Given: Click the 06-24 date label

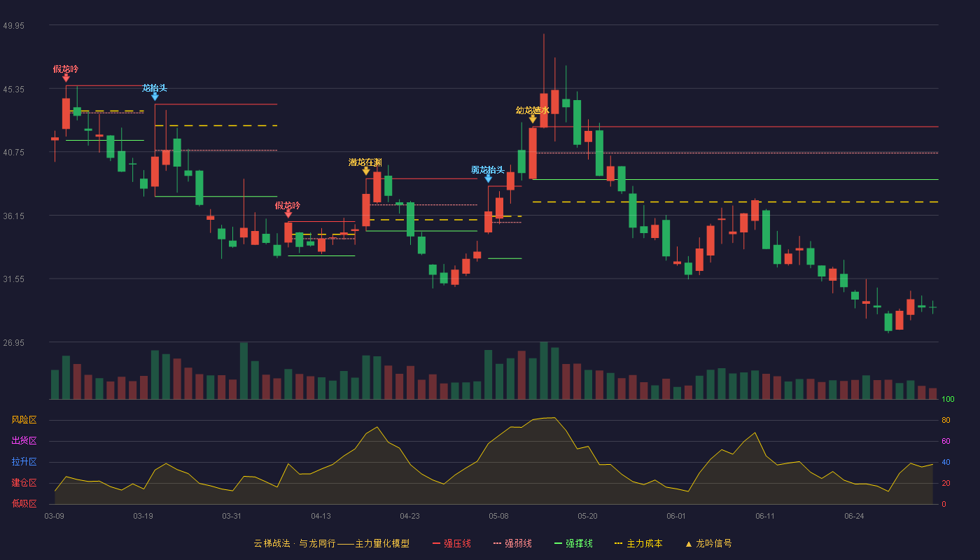Looking at the screenshot, I should (855, 516).
